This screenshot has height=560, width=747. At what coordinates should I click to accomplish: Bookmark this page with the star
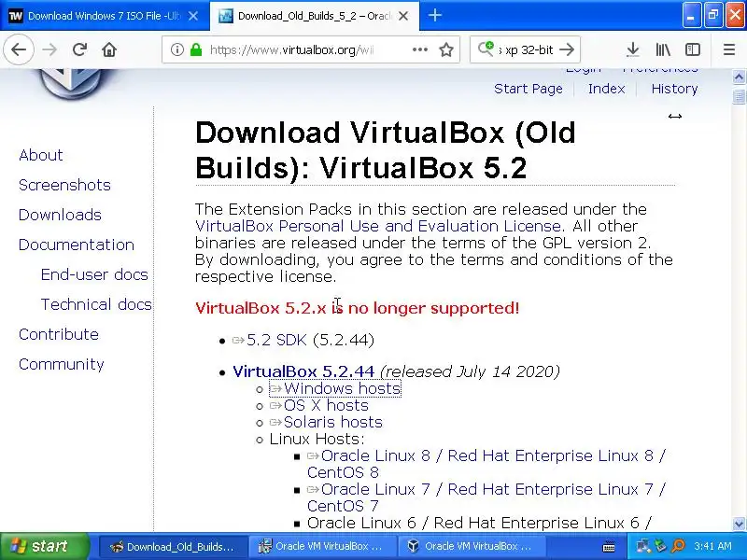tap(446, 49)
